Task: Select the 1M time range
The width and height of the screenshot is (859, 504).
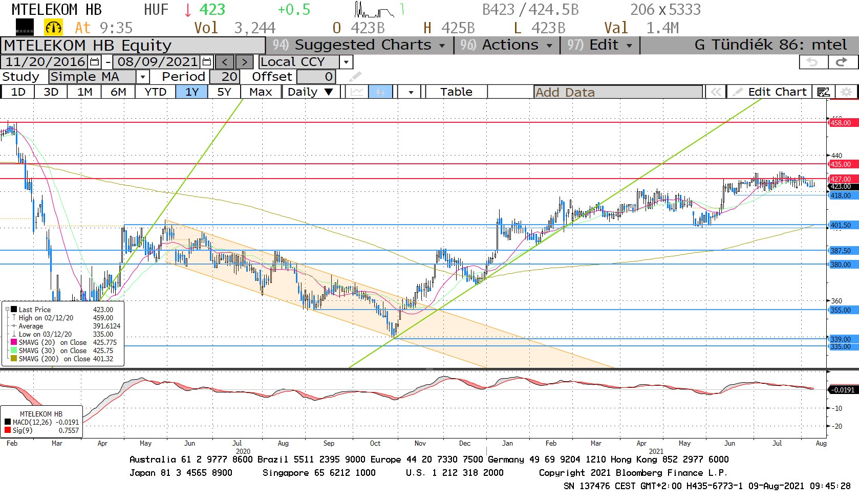Action: point(84,92)
